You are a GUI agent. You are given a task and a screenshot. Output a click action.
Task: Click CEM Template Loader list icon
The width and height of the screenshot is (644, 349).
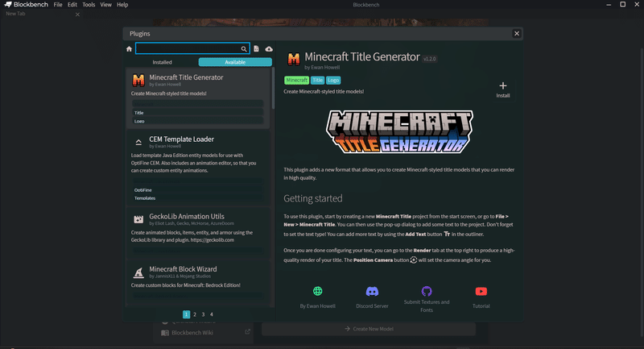point(138,142)
